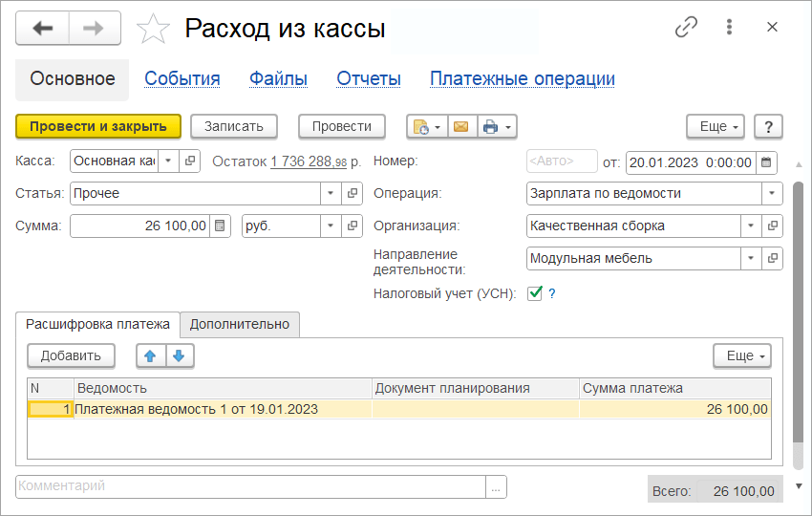This screenshot has height=516, width=812.
Task: Click the email envelope icon
Action: 461,126
